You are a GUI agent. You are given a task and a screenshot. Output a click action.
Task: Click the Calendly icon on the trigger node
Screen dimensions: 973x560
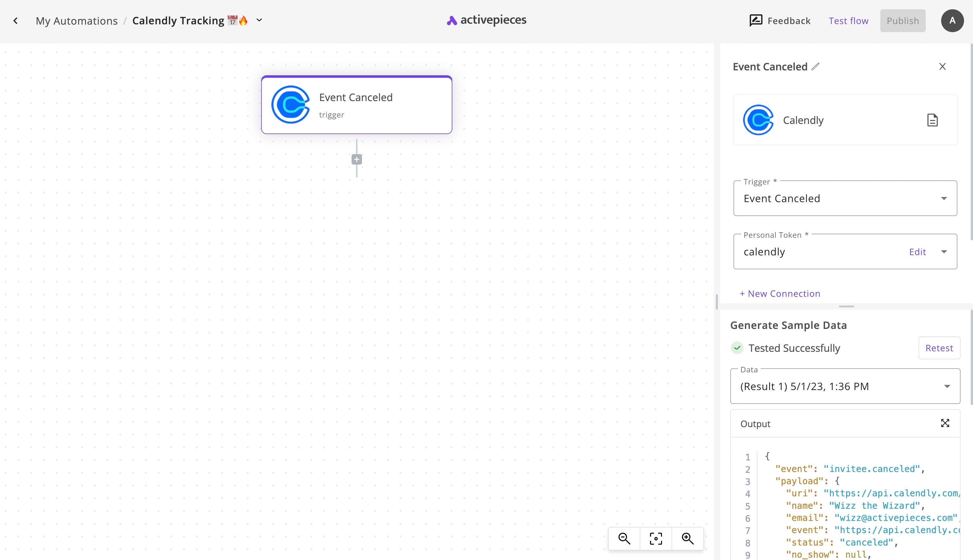point(291,105)
